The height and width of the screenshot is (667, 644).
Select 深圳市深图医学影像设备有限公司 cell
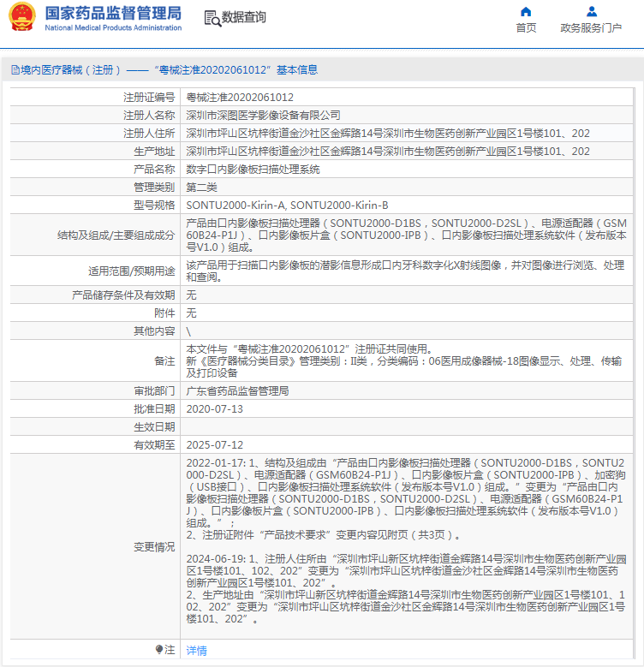(263, 116)
